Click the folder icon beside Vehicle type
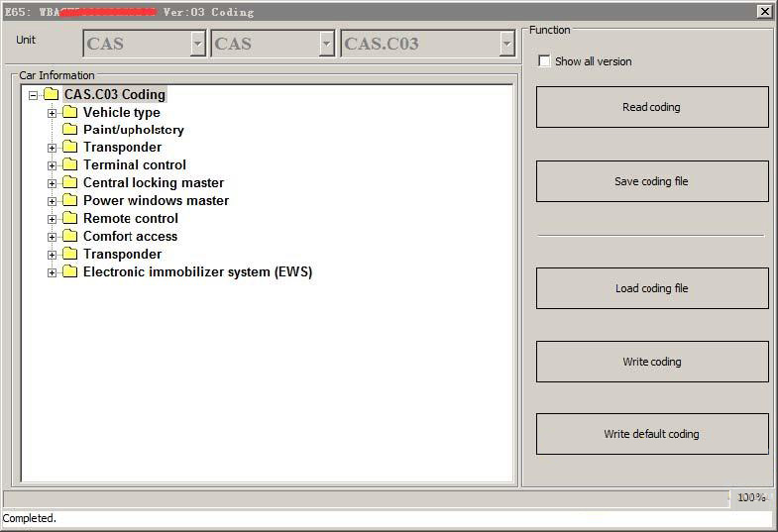The image size is (778, 532). (x=69, y=112)
